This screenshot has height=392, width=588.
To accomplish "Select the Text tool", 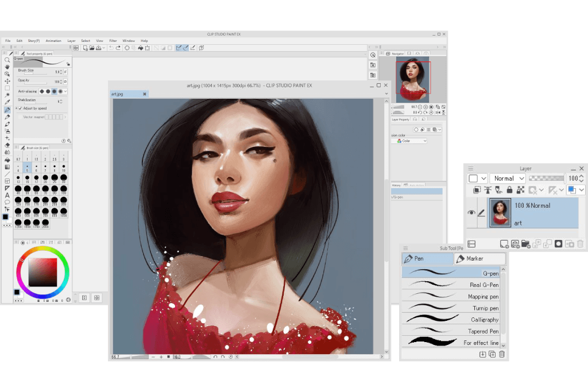I will pyautogui.click(x=7, y=195).
